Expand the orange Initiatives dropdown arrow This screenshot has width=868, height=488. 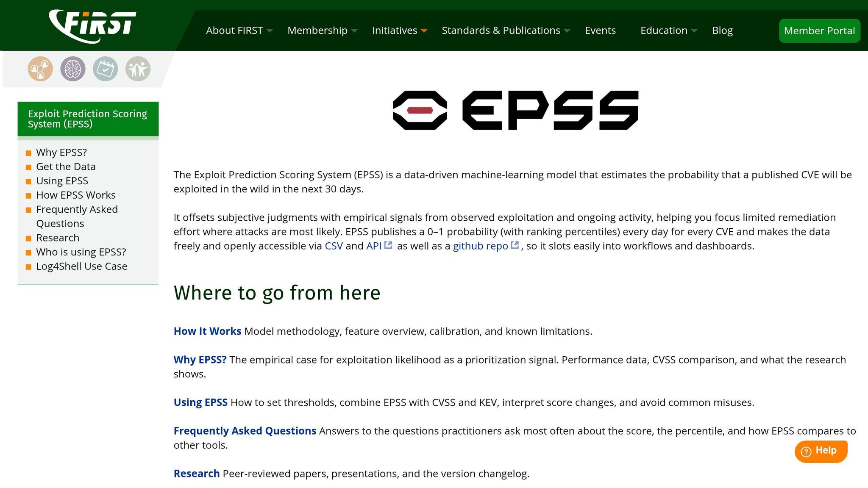[x=424, y=31]
